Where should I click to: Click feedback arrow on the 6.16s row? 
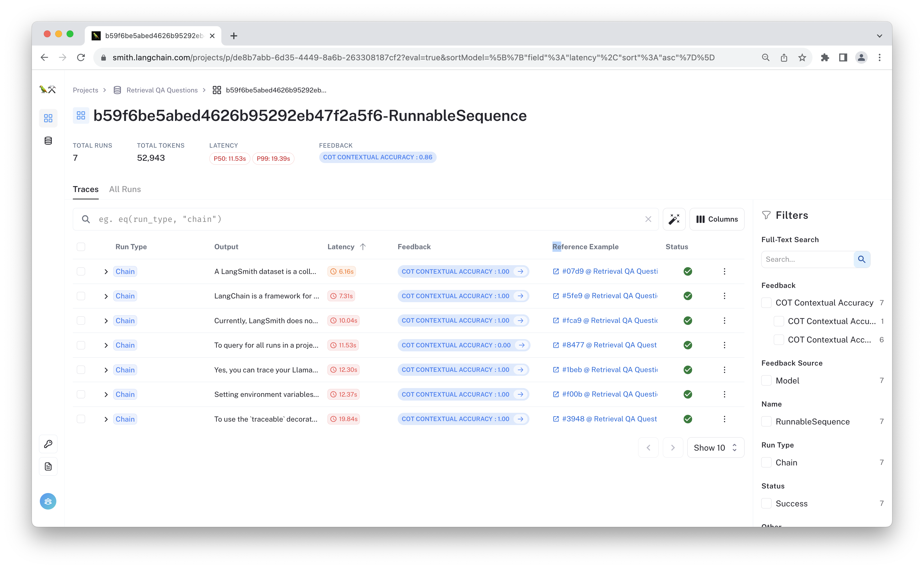[520, 271]
